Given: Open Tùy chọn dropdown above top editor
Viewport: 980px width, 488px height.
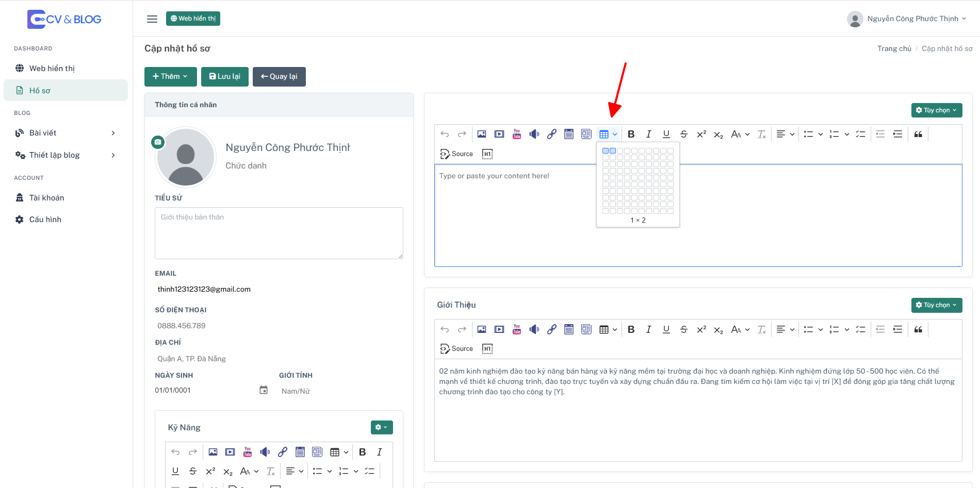Looking at the screenshot, I should coord(937,110).
